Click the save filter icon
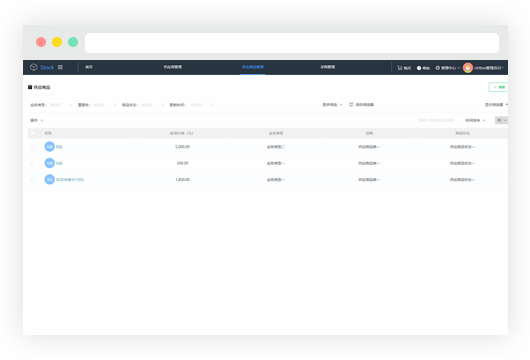The image size is (530, 360). (x=351, y=104)
